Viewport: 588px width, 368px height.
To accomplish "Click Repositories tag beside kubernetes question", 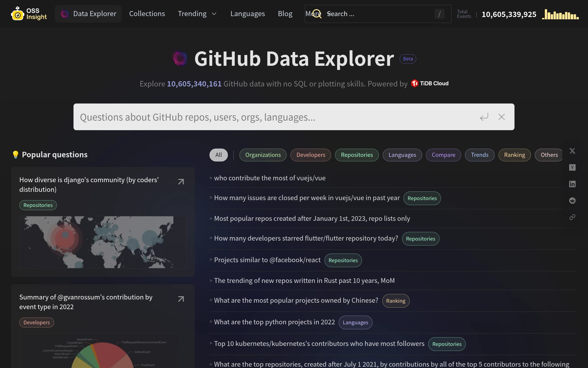I will [x=447, y=344].
